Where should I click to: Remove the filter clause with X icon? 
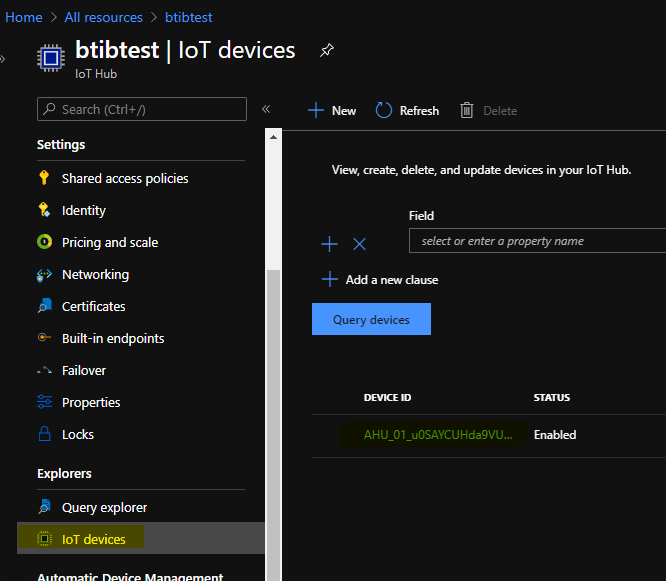[360, 244]
